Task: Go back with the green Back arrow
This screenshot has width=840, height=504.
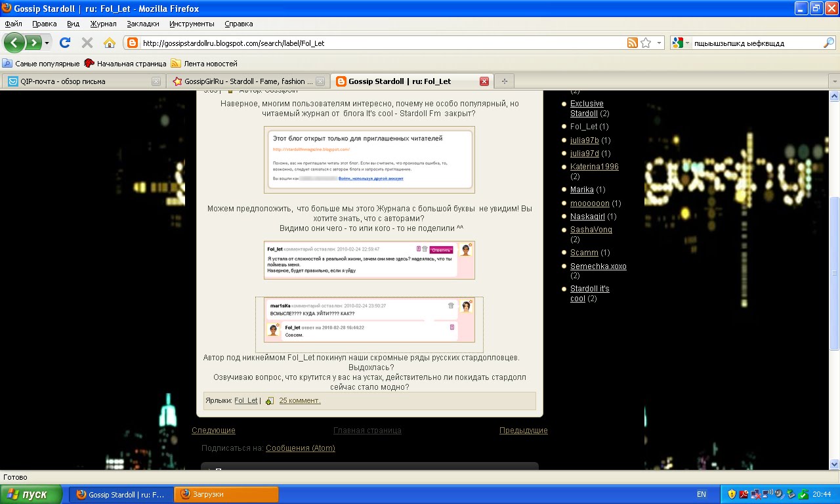Action: (14, 43)
